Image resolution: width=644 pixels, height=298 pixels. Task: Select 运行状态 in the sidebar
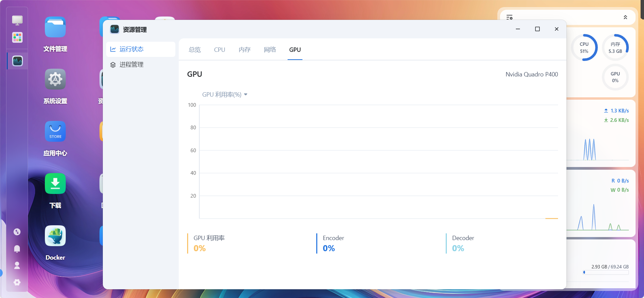pyautogui.click(x=141, y=49)
